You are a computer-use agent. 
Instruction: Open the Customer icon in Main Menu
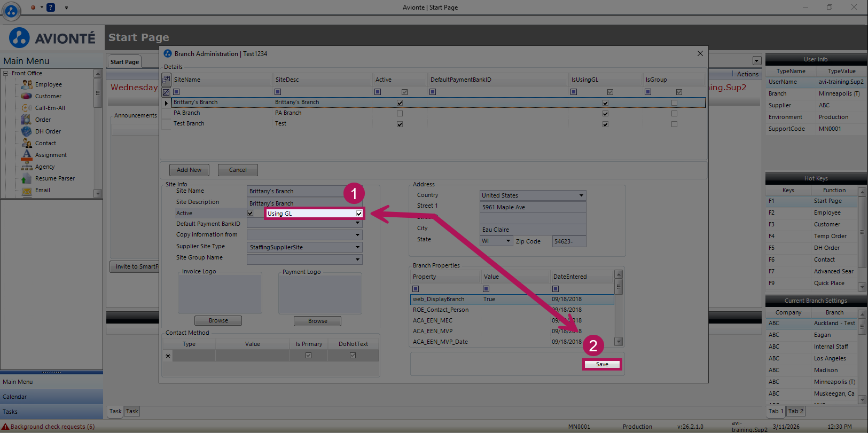[27, 96]
